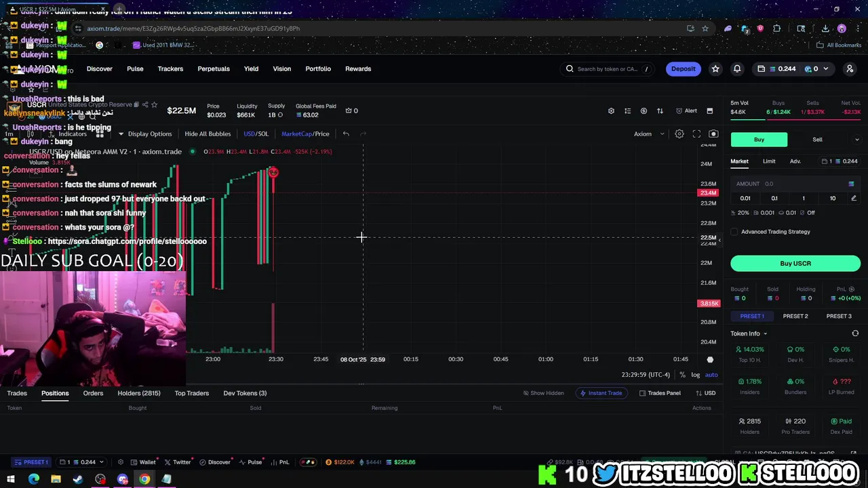Image resolution: width=868 pixels, height=488 pixels.
Task: Open the Dev Tokens (3) tab
Action: click(x=245, y=393)
